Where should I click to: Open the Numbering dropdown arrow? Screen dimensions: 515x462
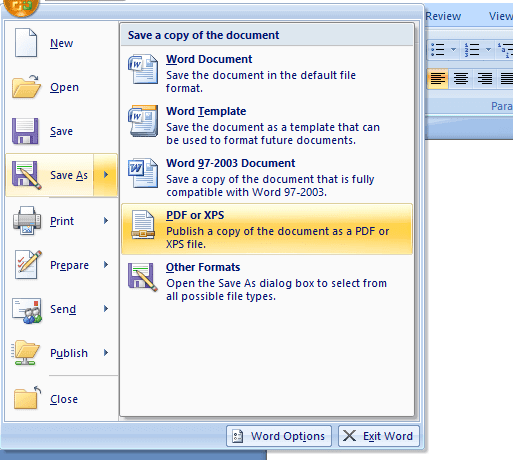pos(488,50)
